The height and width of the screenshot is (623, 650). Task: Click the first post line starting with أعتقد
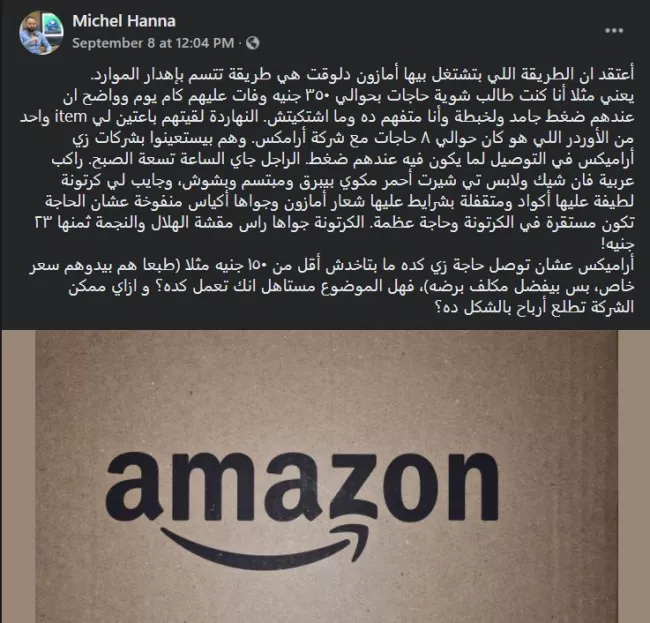tap(362, 75)
